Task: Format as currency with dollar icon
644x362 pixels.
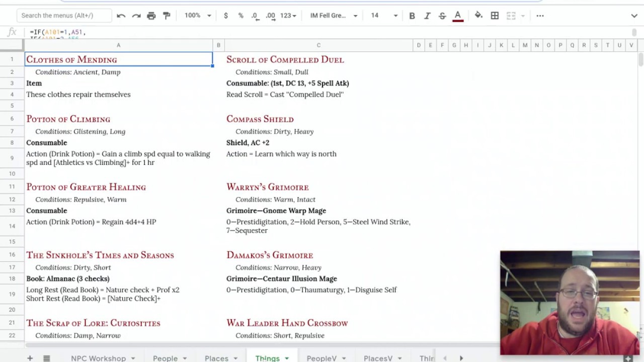Action: [x=226, y=16]
